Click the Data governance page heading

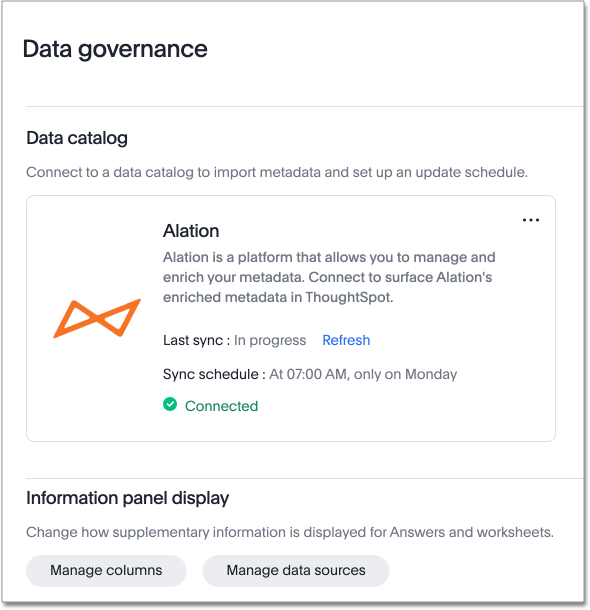[x=115, y=49]
